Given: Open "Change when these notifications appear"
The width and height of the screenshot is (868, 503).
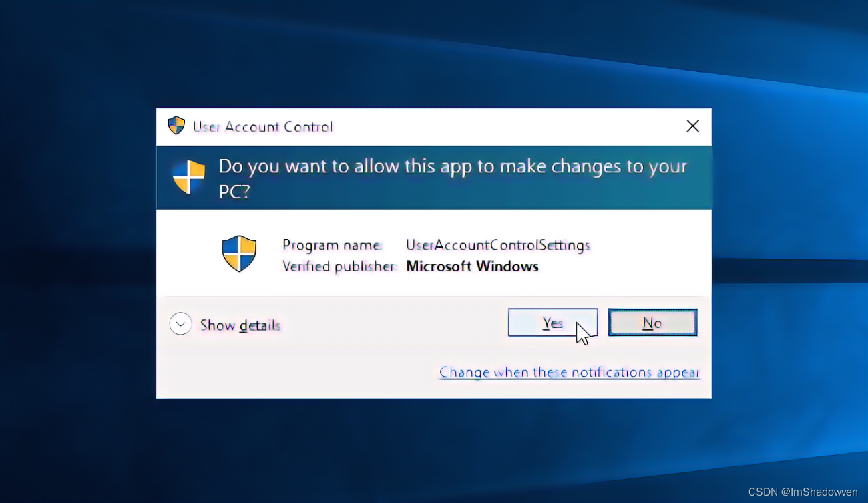Looking at the screenshot, I should point(569,372).
